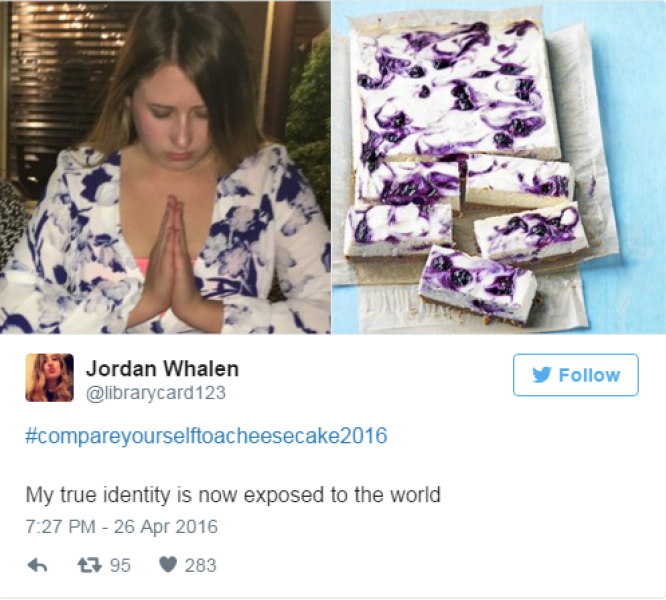Open the tweet timestamp 7:27 PM
Screen dimensions: 666x600
click(60, 527)
